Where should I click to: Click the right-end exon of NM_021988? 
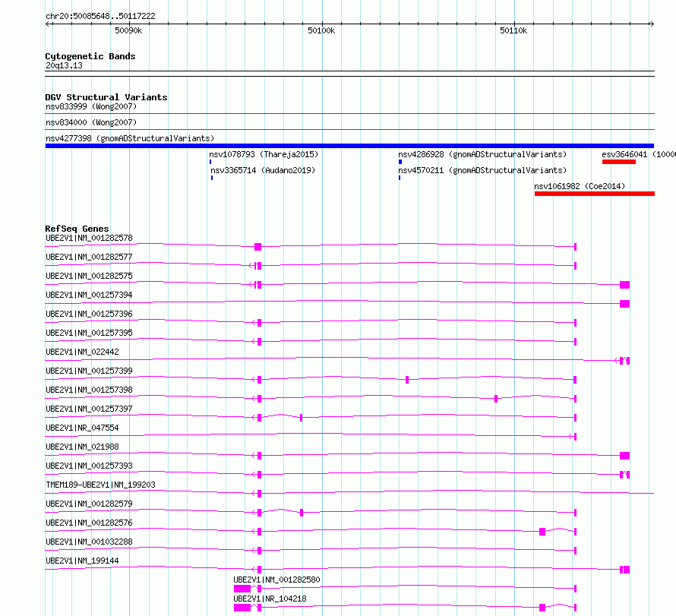tap(624, 456)
